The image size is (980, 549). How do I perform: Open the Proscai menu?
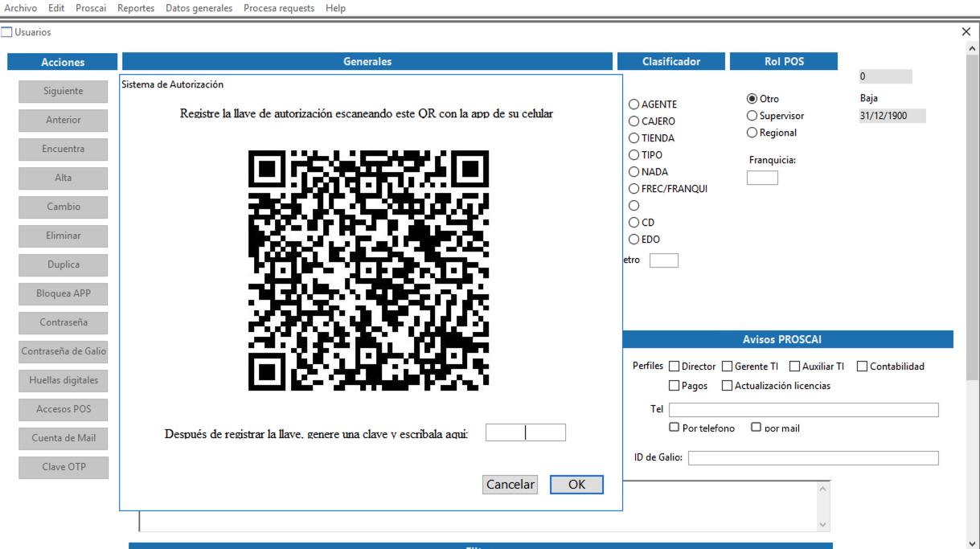pos(91,8)
